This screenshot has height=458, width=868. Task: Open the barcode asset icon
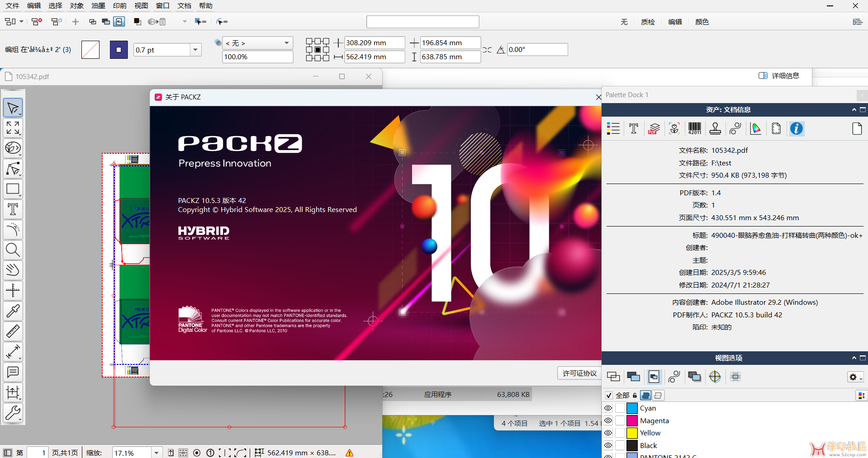pyautogui.click(x=695, y=129)
